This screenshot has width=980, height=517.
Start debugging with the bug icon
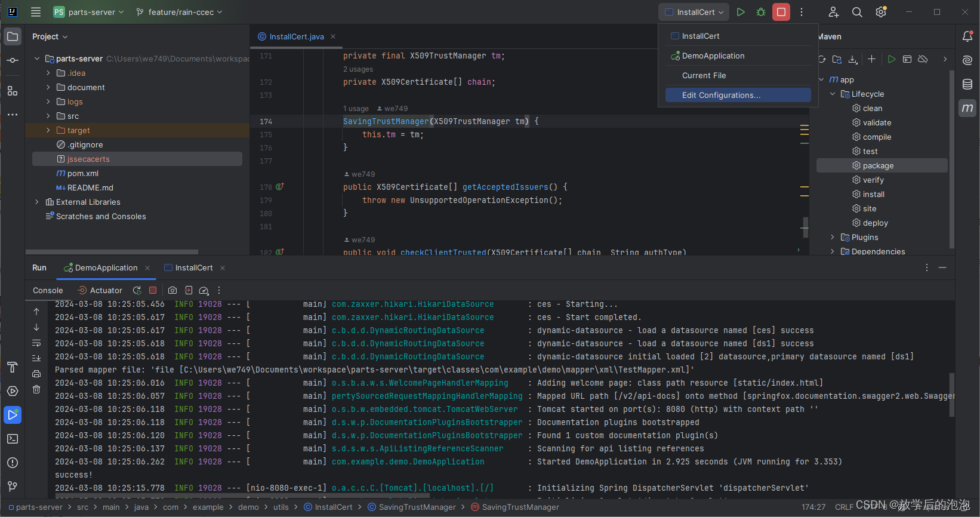point(761,12)
